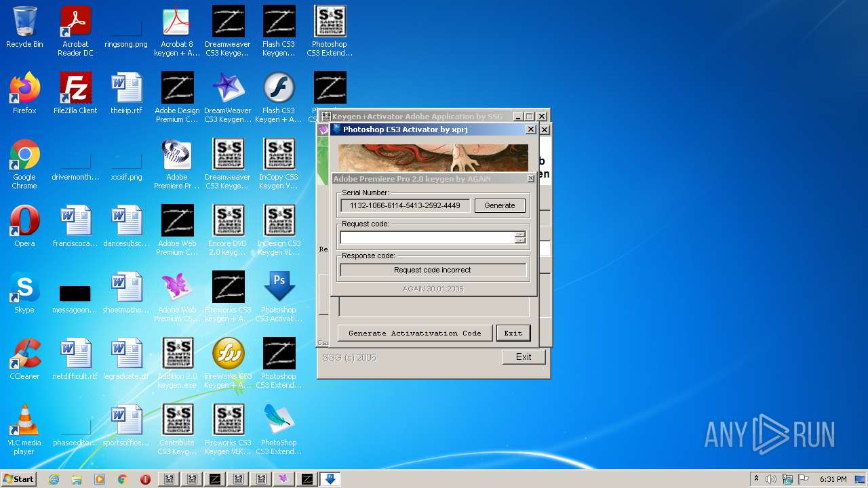Viewport: 868px width, 488px height.
Task: Select InDesign CS3 Keygen VL... icon
Action: [x=279, y=230]
